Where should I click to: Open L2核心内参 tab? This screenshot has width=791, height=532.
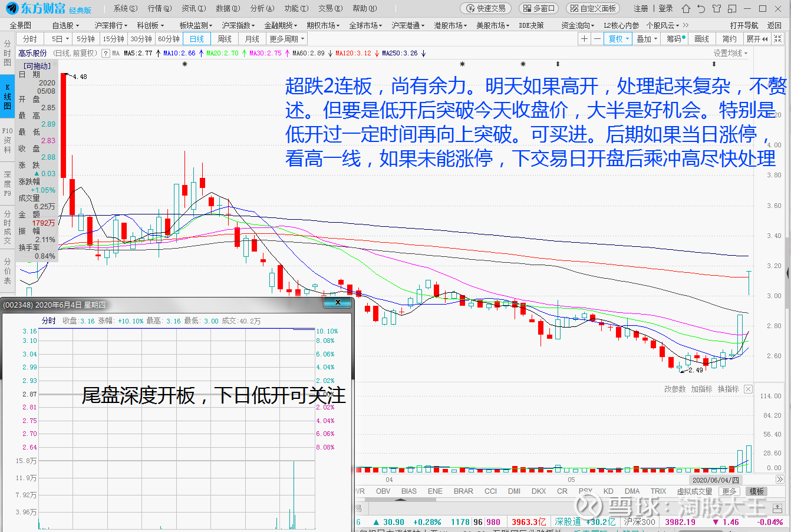[x=621, y=25]
